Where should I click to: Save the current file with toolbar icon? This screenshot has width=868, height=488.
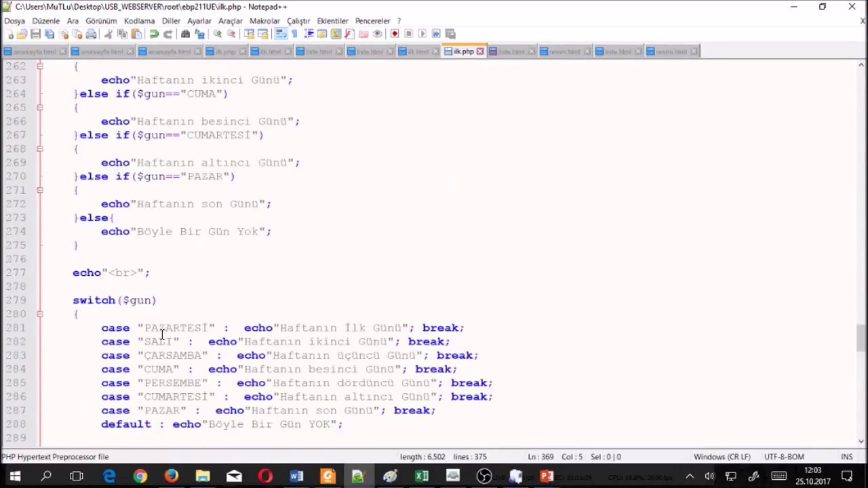coord(35,34)
